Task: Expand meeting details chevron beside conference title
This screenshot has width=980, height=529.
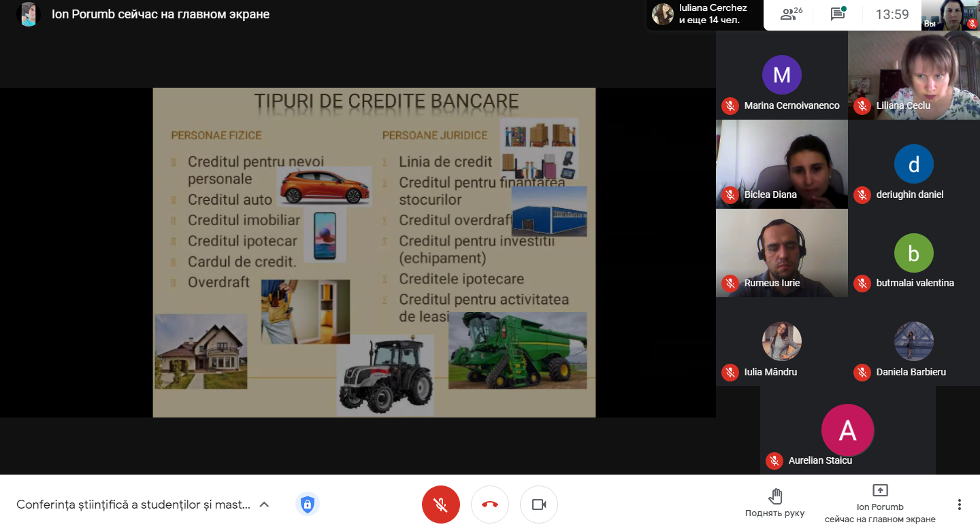Action: 265,505
